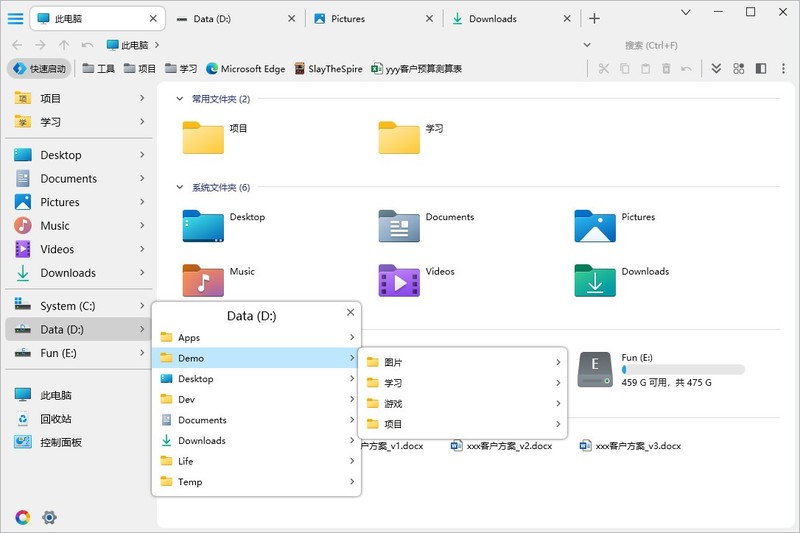Viewport: 800px width, 533px height.
Task: Click the paste clipboard icon
Action: click(x=645, y=68)
